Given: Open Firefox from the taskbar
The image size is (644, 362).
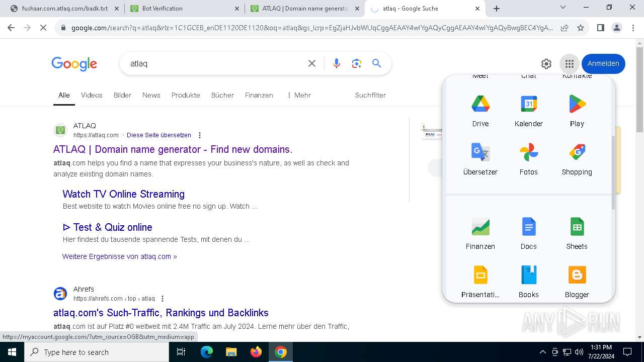Looking at the screenshot, I should pyautogui.click(x=256, y=352).
